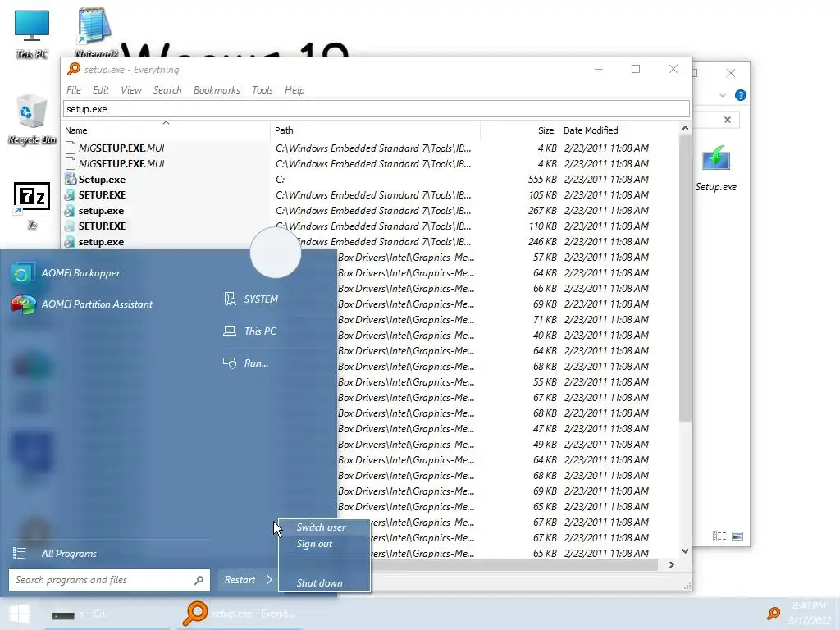Launch the 7z desktop shortcut

click(32, 204)
